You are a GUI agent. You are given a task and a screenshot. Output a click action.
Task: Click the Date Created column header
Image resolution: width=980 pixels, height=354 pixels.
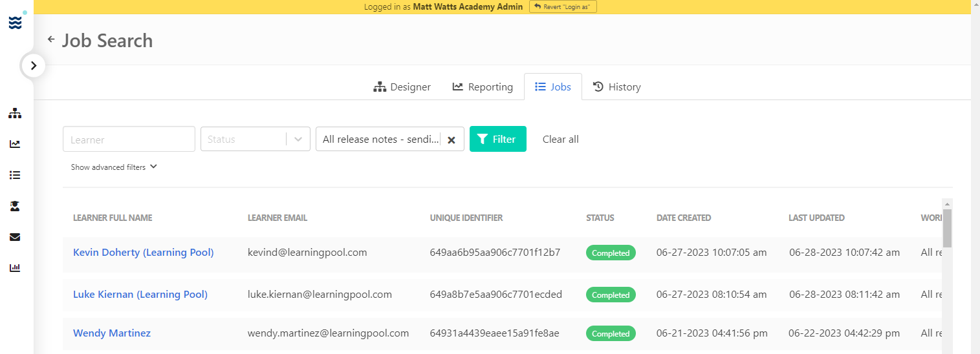coord(684,218)
